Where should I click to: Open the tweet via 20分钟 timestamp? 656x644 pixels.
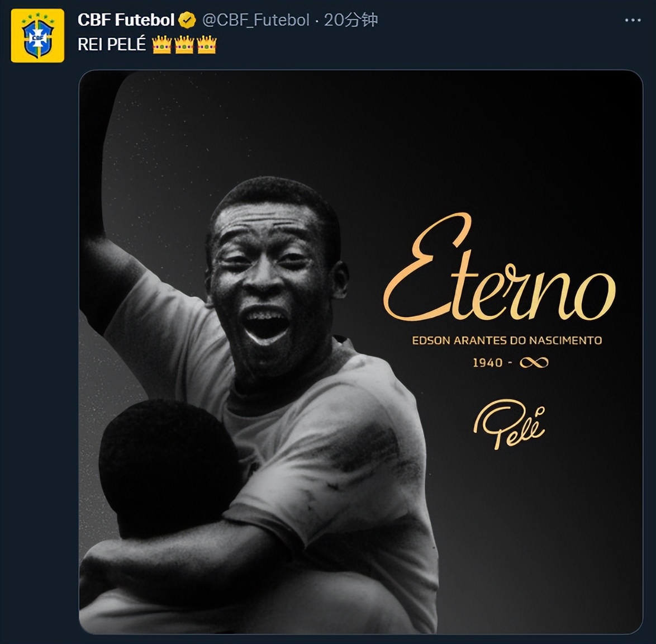[x=351, y=20]
